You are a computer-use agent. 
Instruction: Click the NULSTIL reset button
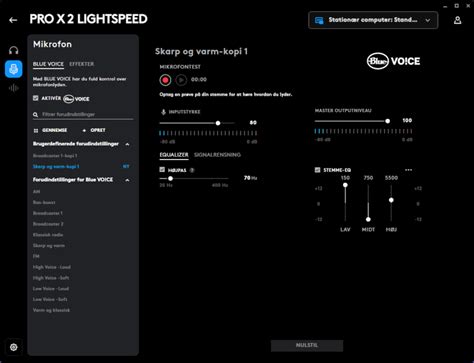coord(307,345)
